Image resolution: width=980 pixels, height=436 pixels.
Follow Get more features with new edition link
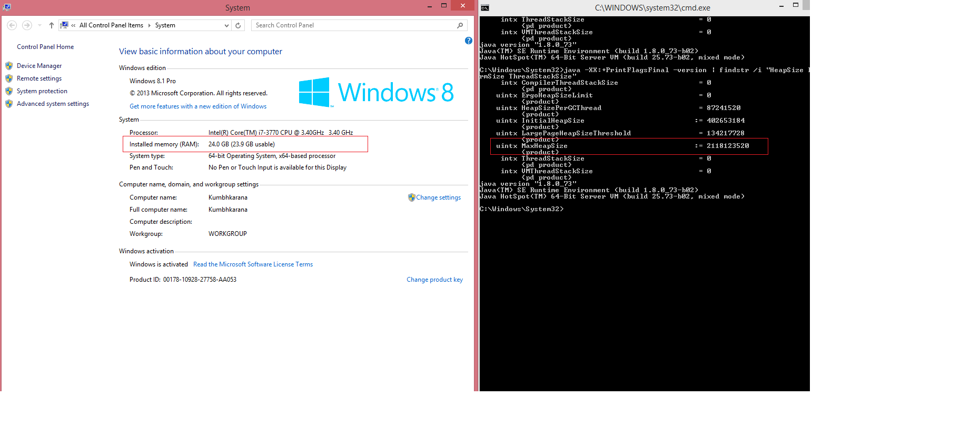point(198,106)
